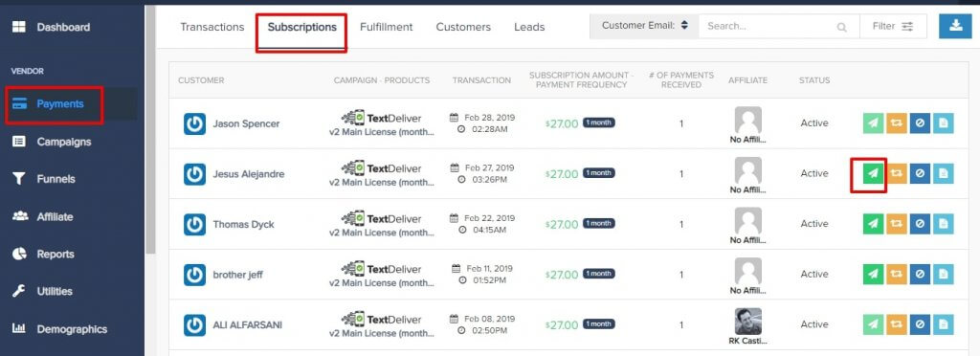Click the magnifier search icon
The height and width of the screenshot is (356, 980).
(x=842, y=27)
